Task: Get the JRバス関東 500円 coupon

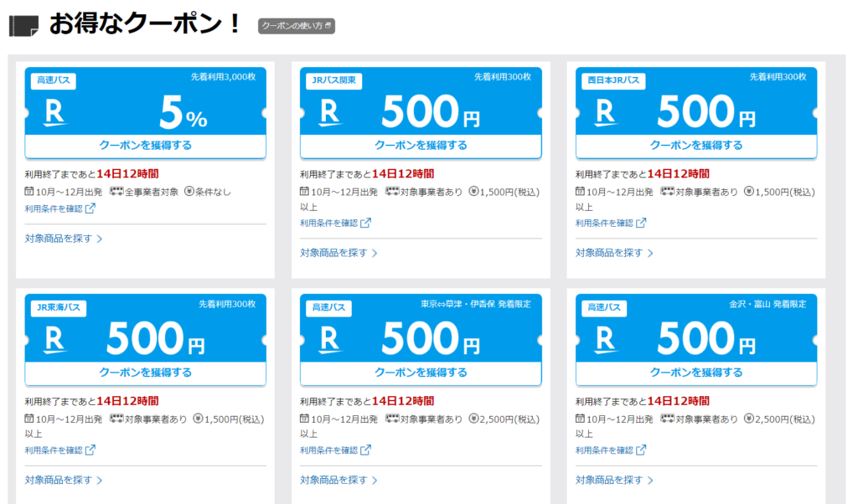Action: [421, 146]
